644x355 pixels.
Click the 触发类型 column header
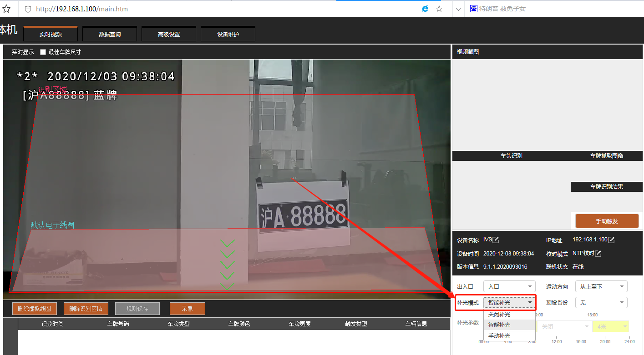(x=356, y=324)
